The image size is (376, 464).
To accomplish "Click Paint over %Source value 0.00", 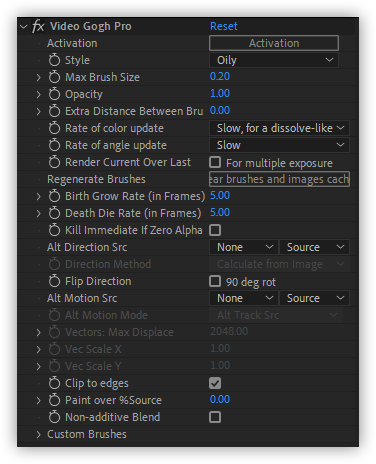I will pos(220,399).
